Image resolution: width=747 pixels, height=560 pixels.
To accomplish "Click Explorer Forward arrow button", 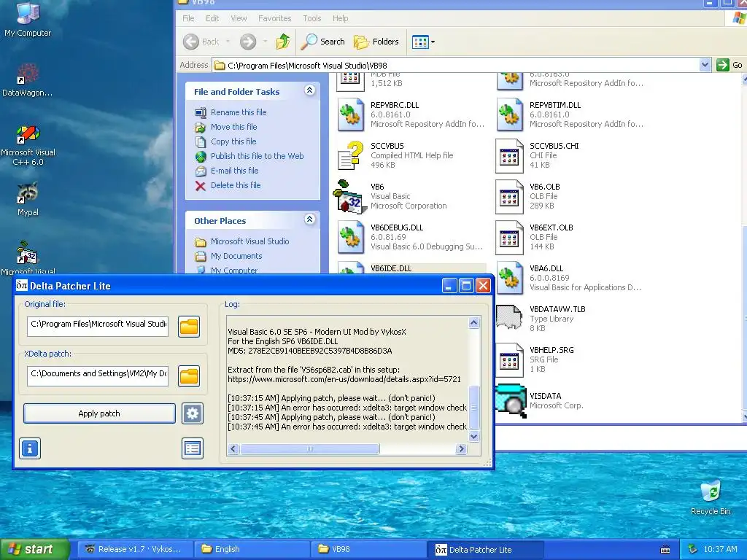I will click(248, 42).
